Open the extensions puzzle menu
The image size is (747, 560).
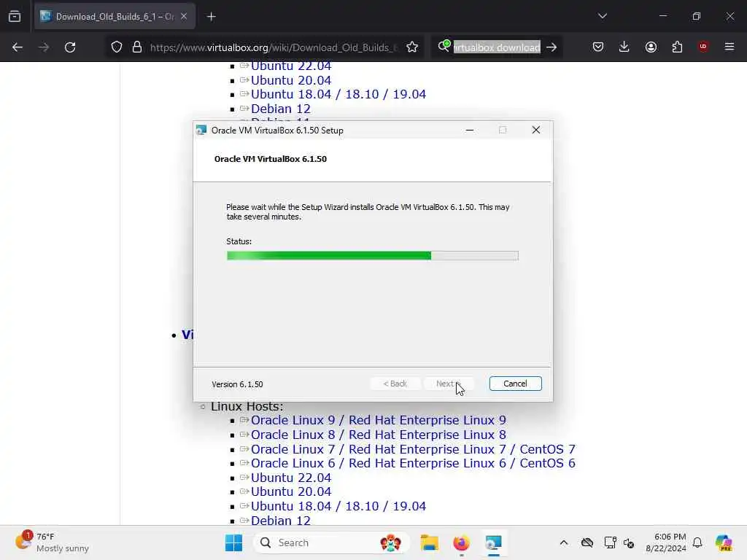677,47
